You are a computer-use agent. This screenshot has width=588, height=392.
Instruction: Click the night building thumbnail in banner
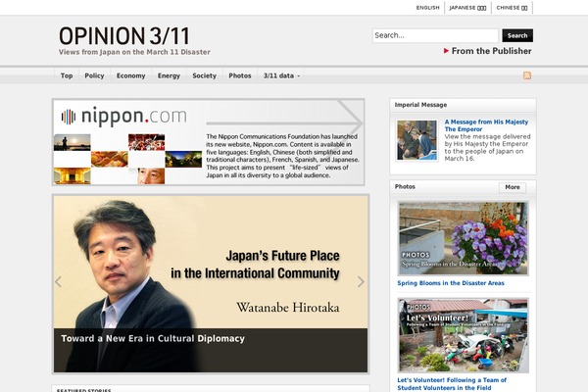[x=183, y=159]
